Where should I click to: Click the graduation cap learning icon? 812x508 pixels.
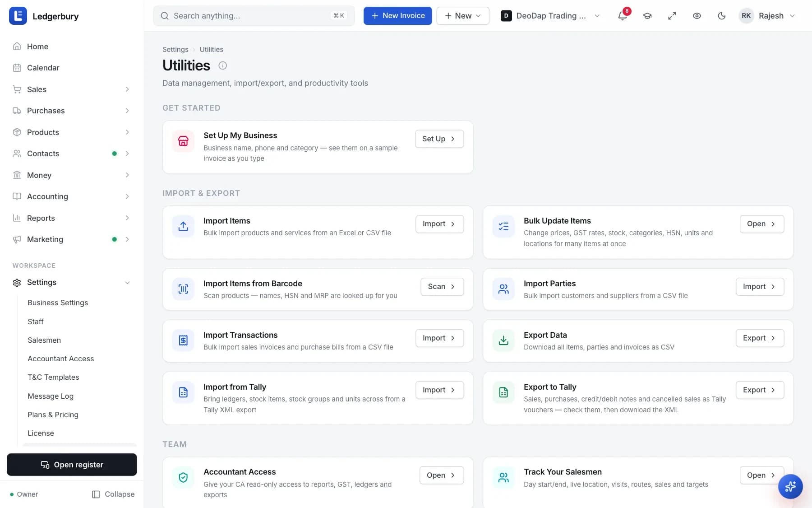647,16
